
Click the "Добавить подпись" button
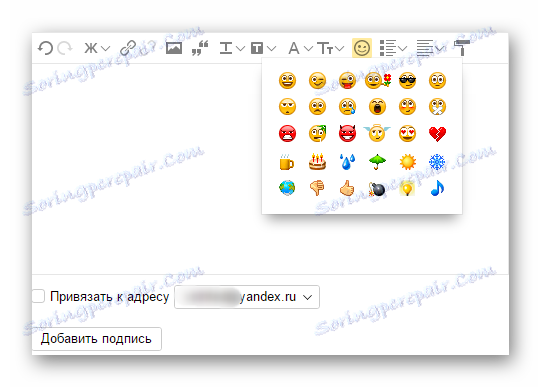pyautogui.click(x=97, y=339)
